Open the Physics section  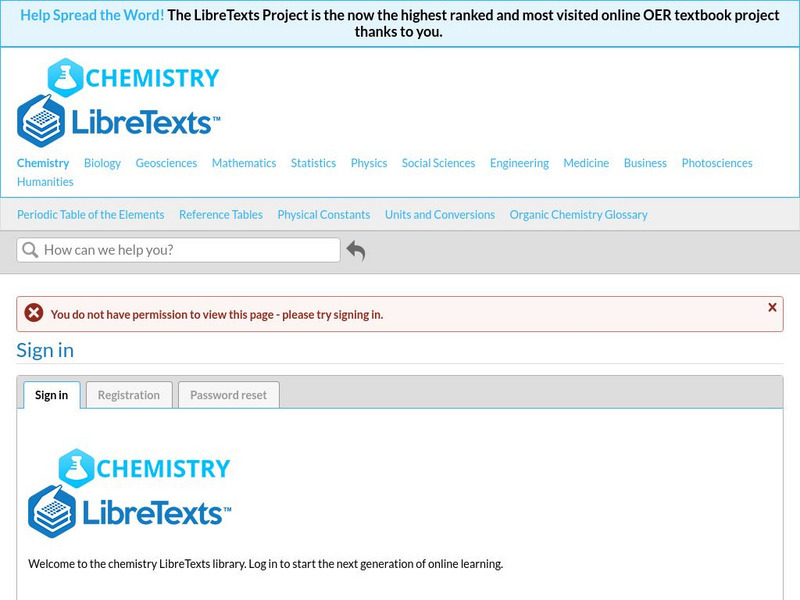pyautogui.click(x=367, y=163)
